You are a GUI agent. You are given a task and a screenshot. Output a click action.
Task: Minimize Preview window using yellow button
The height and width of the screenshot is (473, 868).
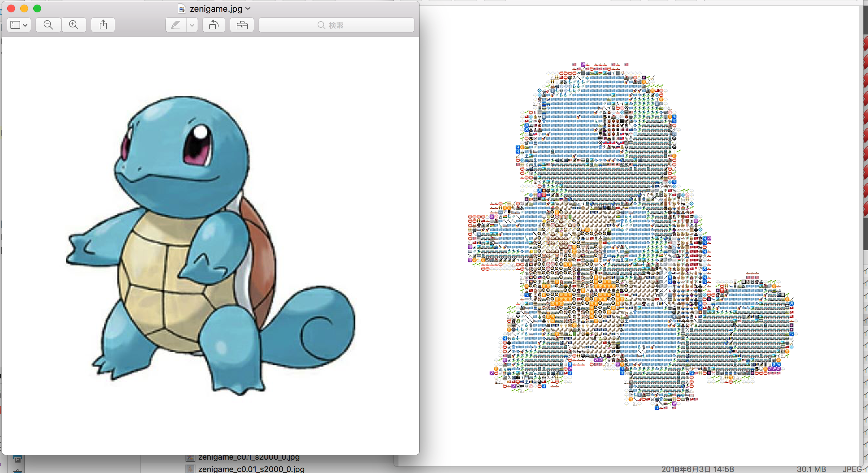[x=24, y=8]
